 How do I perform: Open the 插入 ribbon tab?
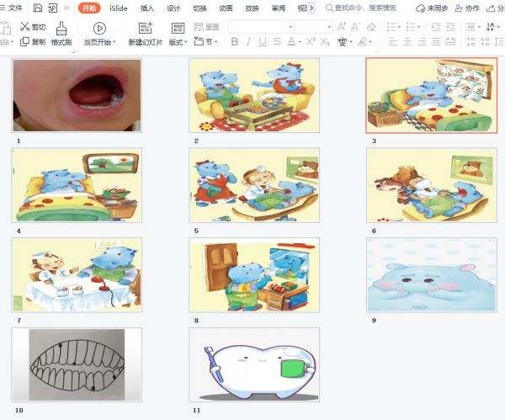[147, 8]
